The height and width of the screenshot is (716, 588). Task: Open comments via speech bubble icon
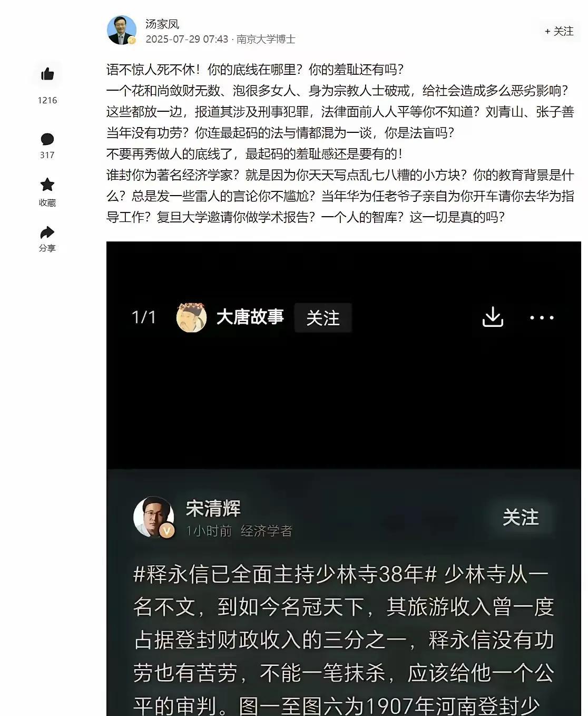47,139
